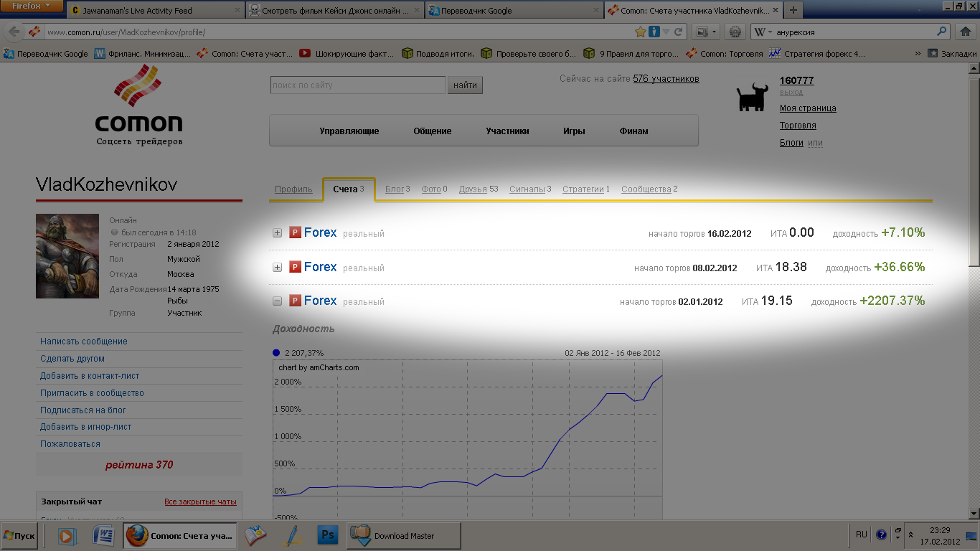Click the Подписаться на блог link
Screen dimensions: 980x551
[x=83, y=410]
